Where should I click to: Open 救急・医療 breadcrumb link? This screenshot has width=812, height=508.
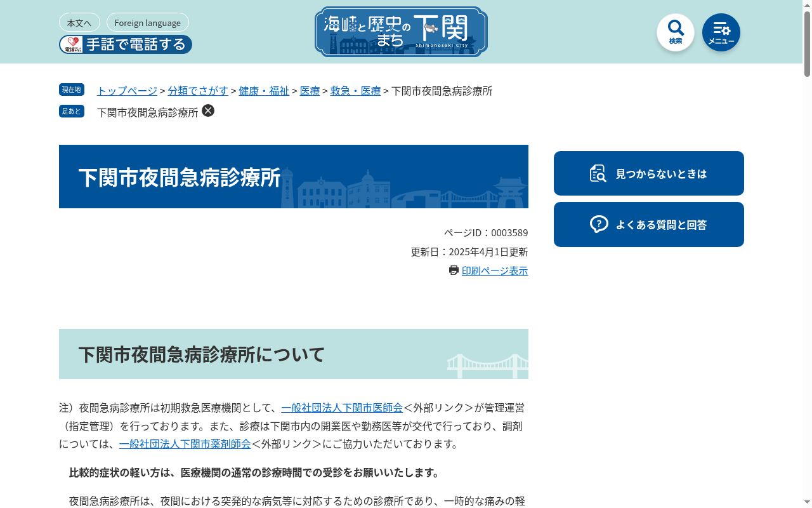point(356,91)
